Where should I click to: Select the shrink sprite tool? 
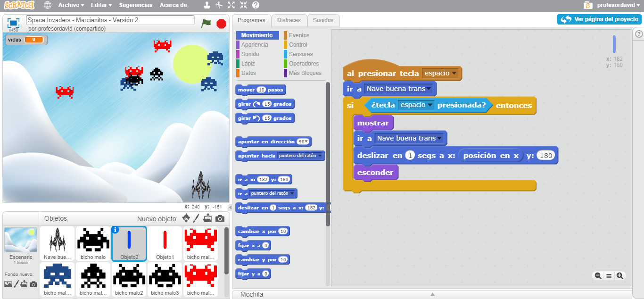point(243,5)
